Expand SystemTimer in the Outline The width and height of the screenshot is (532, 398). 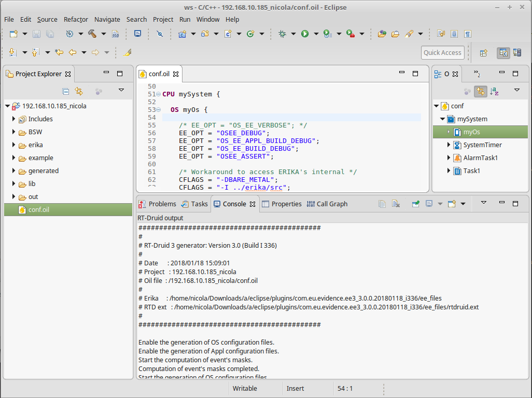click(x=449, y=145)
